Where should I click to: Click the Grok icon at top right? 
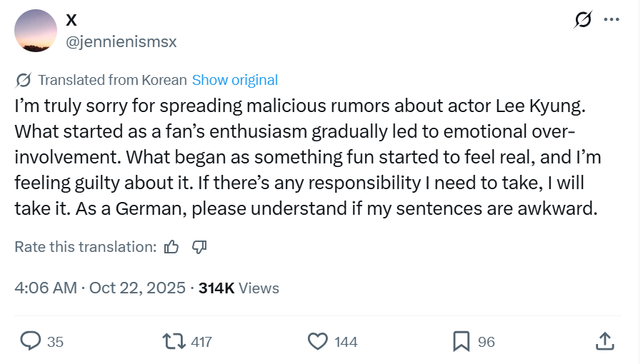[x=583, y=20]
